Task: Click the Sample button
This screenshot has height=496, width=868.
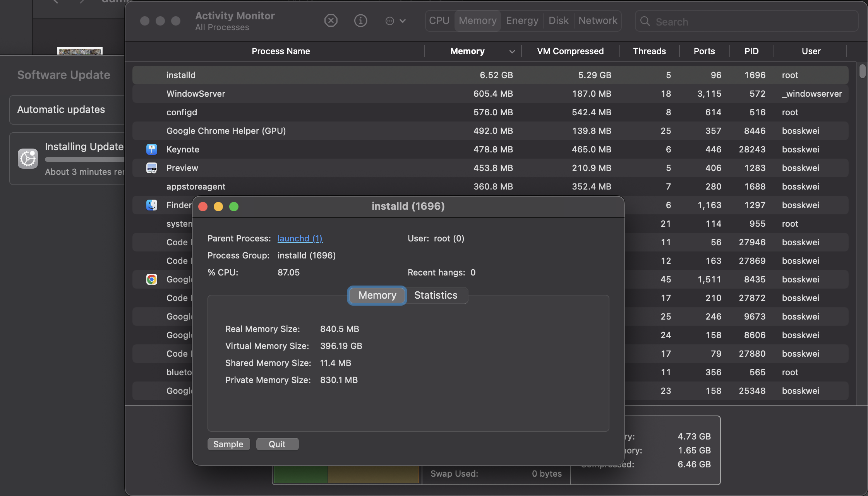Action: coord(228,444)
